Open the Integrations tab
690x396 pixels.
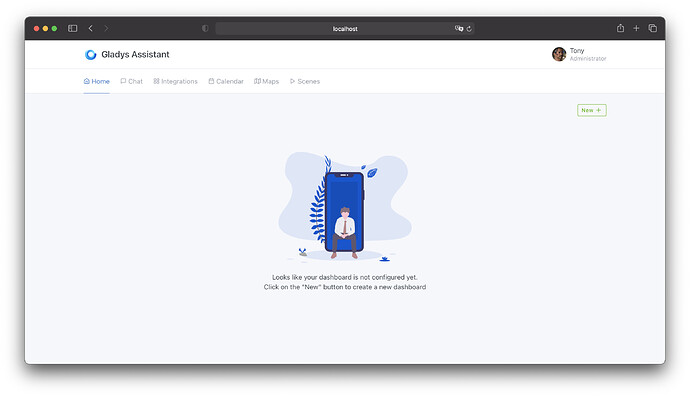(175, 81)
